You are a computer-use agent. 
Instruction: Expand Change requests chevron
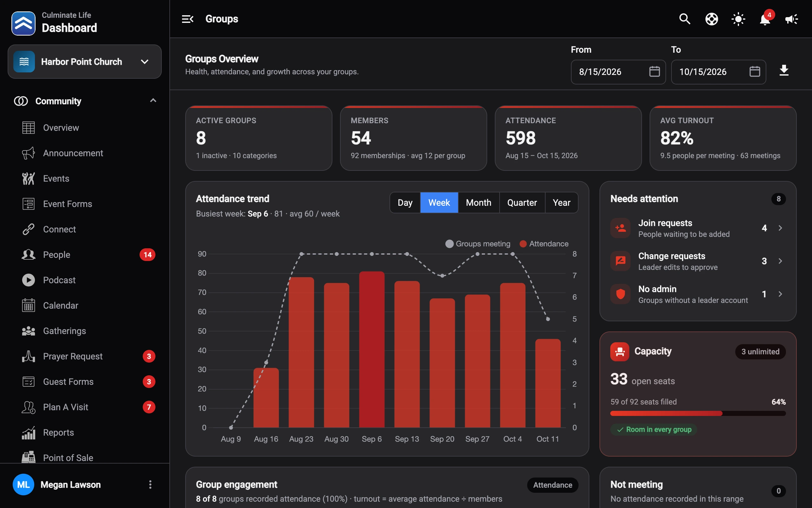780,261
